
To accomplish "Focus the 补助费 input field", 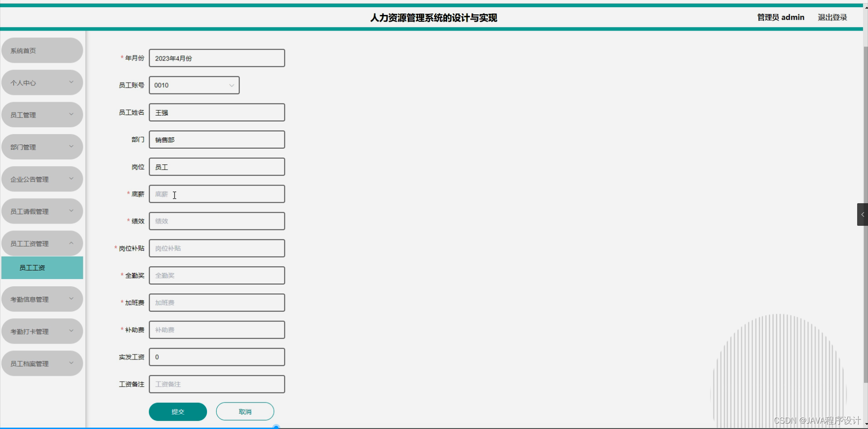I will pyautogui.click(x=217, y=330).
